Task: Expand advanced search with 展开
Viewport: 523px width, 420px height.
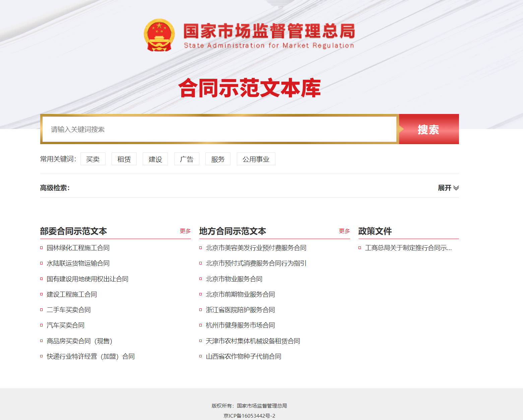Action: [x=448, y=188]
